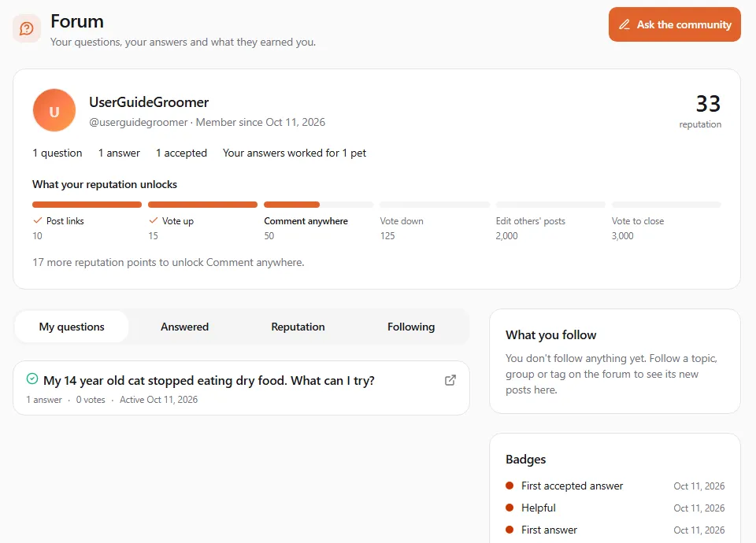This screenshot has height=543, width=756.
Task: Click the 33 reputation score
Action: tap(708, 104)
